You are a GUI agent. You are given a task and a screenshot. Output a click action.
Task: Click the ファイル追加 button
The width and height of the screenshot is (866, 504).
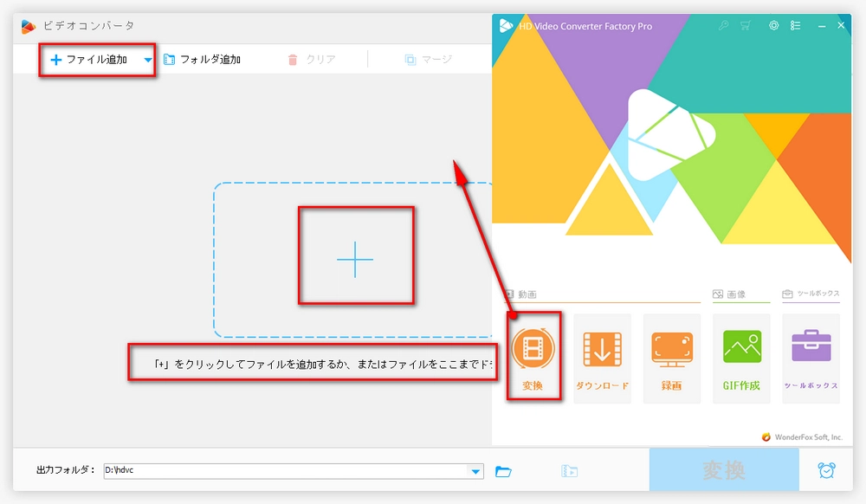pos(89,60)
